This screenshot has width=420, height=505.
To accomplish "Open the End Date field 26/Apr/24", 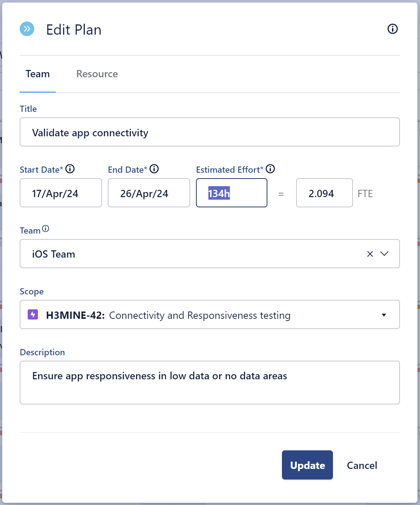I will click(149, 193).
